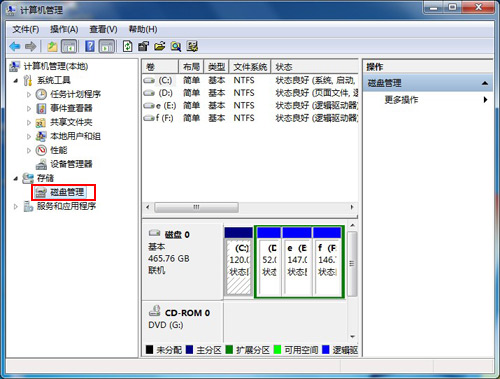Expand the 性能 node arrow
This screenshot has width=500, height=379.
click(29, 150)
